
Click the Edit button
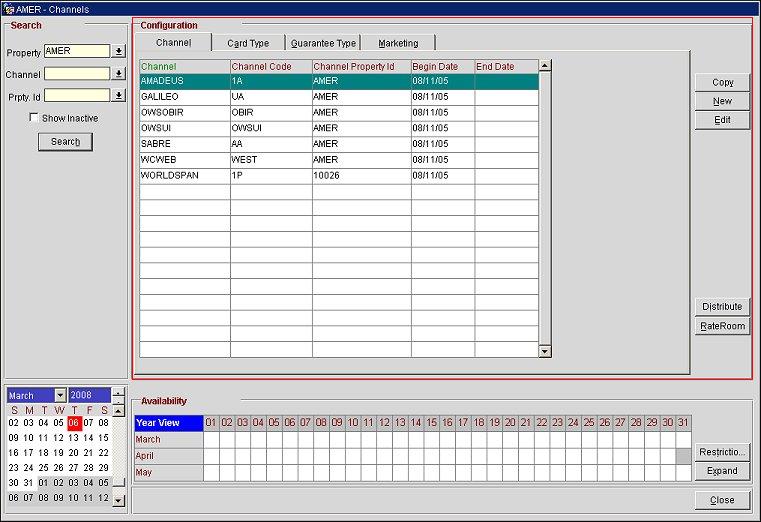[722, 120]
